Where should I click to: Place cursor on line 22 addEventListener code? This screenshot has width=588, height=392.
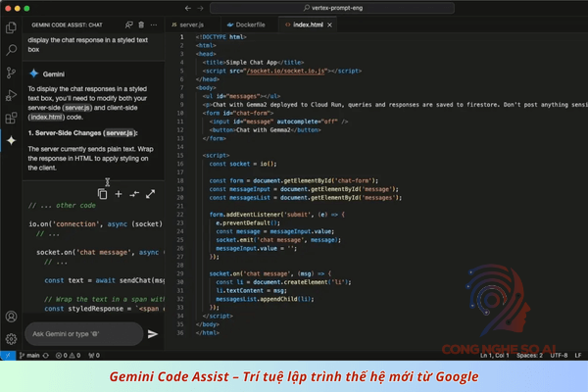pyautogui.click(x=276, y=215)
